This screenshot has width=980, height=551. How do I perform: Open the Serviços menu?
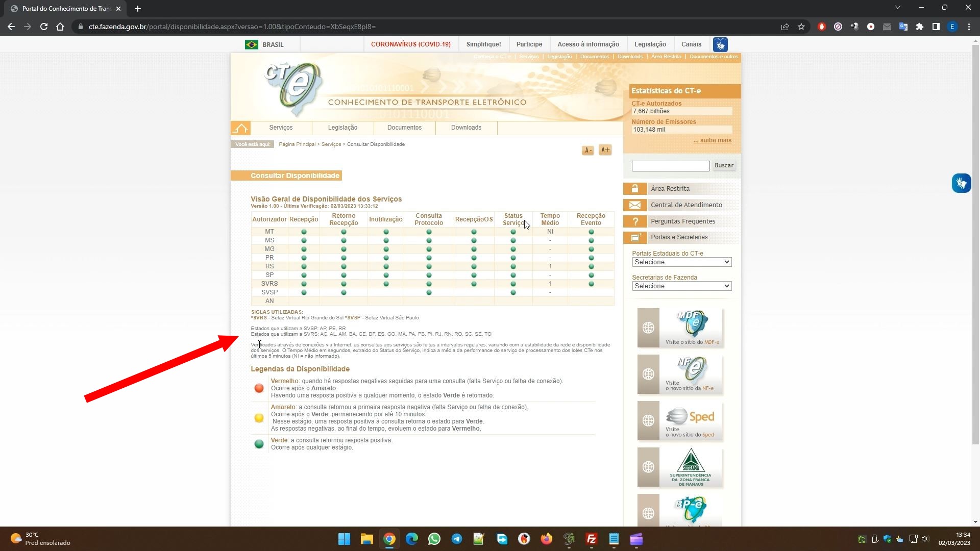pyautogui.click(x=281, y=128)
